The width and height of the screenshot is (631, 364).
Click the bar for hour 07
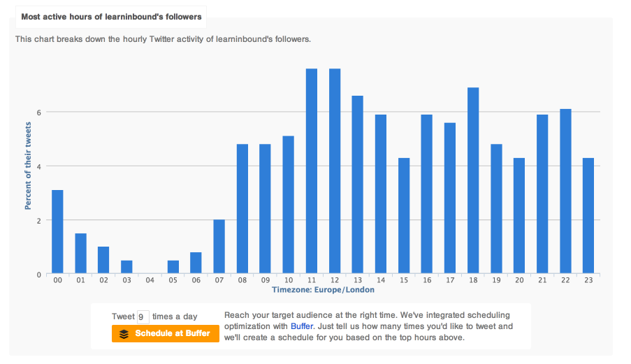pos(219,247)
